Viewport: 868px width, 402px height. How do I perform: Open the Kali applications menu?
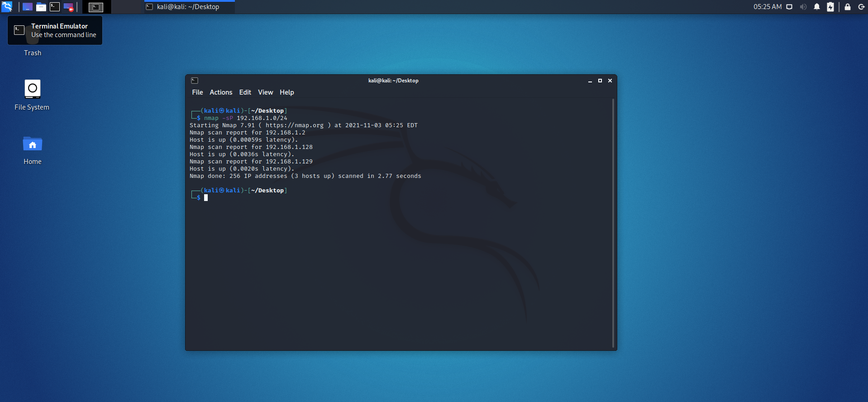point(7,7)
